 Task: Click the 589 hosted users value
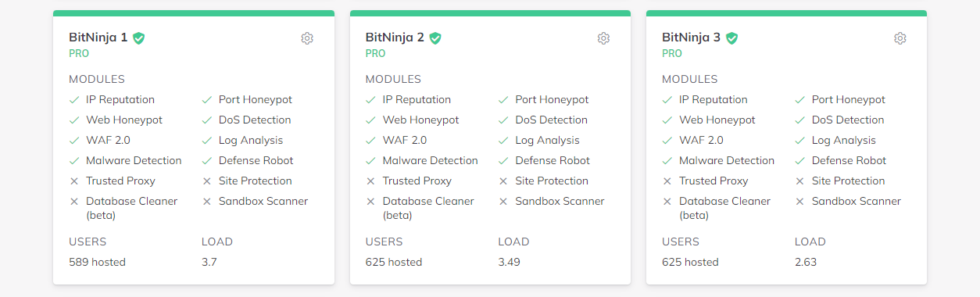(x=97, y=262)
